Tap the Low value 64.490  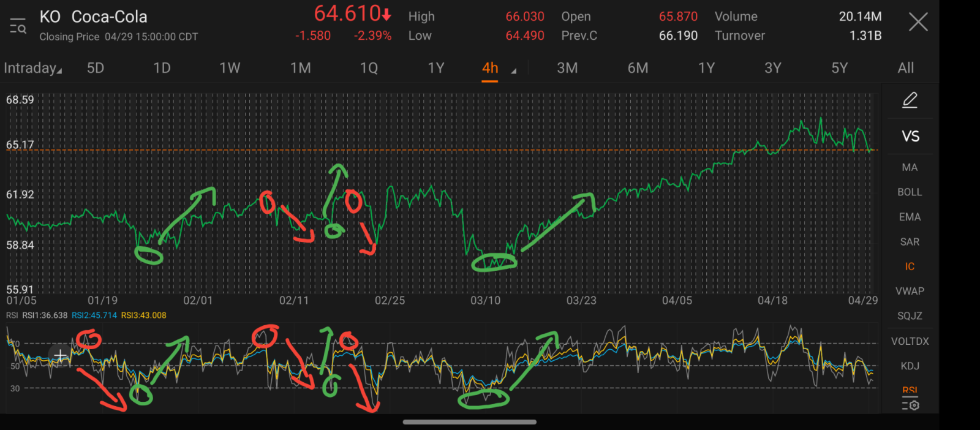pyautogui.click(x=525, y=36)
